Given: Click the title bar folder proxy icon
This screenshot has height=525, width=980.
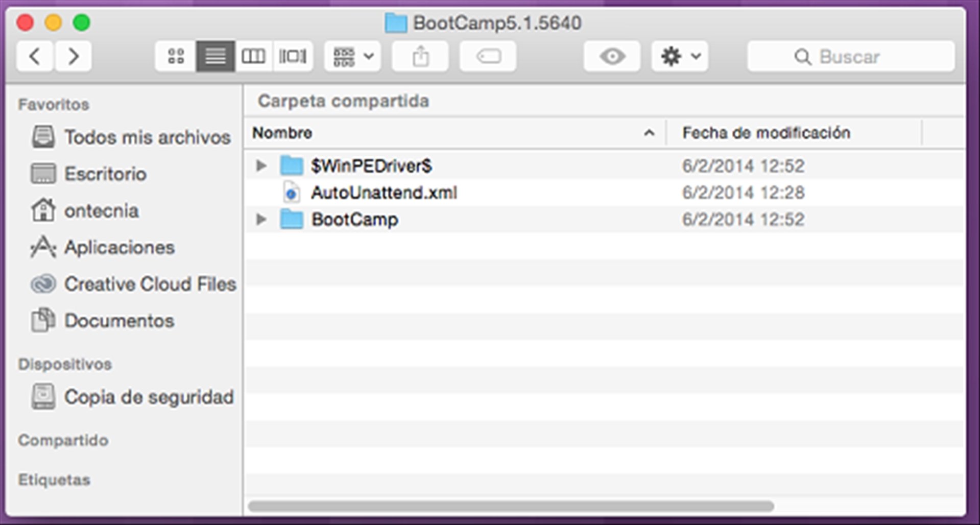Looking at the screenshot, I should click(x=395, y=23).
